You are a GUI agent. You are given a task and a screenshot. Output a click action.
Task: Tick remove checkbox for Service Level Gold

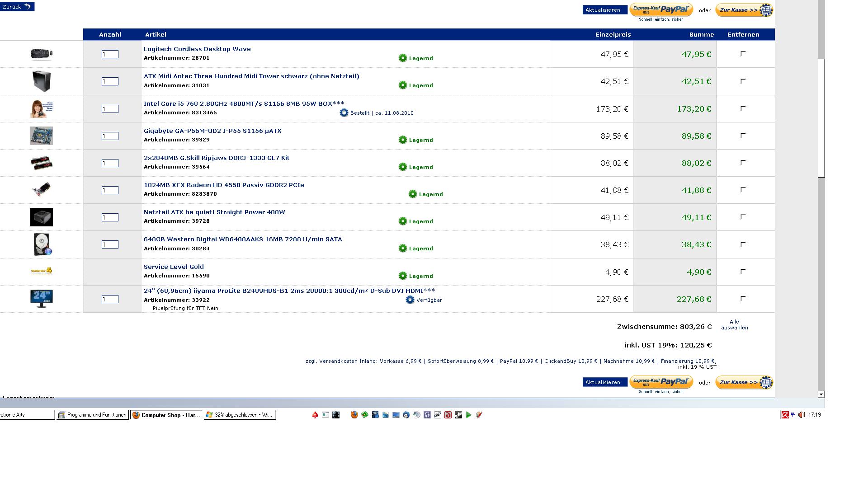pos(743,272)
